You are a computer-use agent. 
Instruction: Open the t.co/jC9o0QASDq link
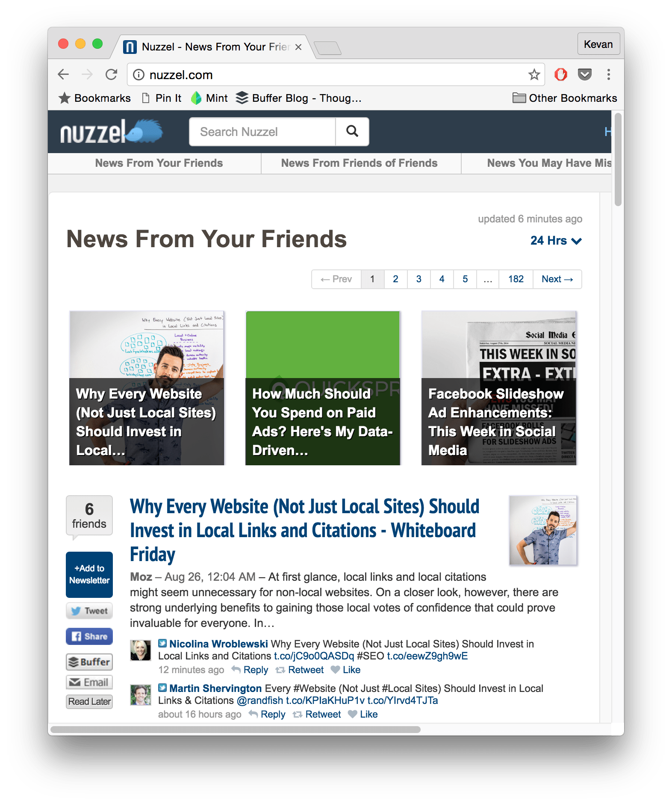314,656
